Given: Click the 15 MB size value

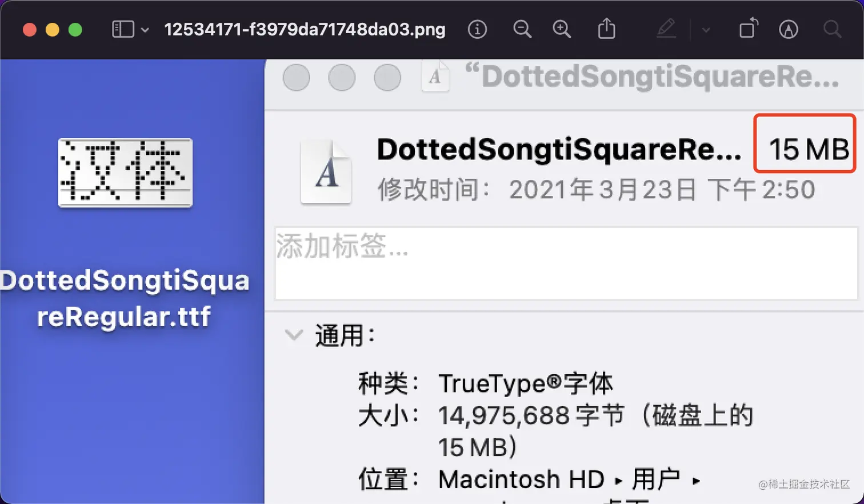Looking at the screenshot, I should click(x=809, y=150).
